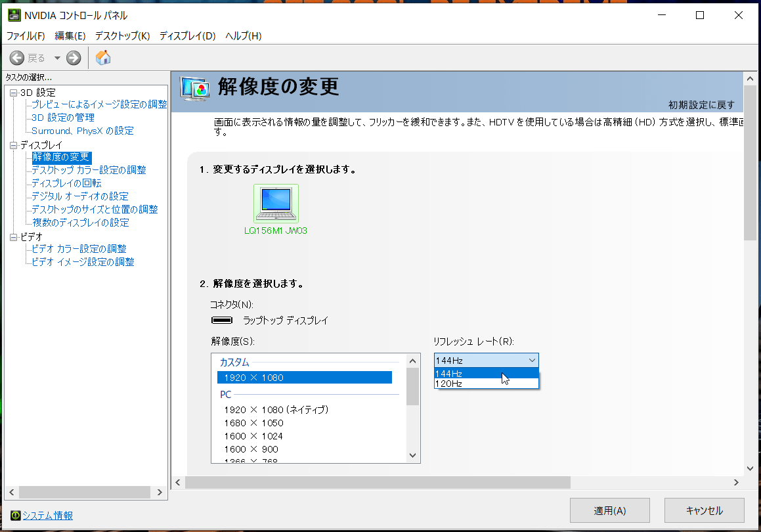
Task: Click the ラップトップ ディスプレイ connector icon
Action: 222,321
